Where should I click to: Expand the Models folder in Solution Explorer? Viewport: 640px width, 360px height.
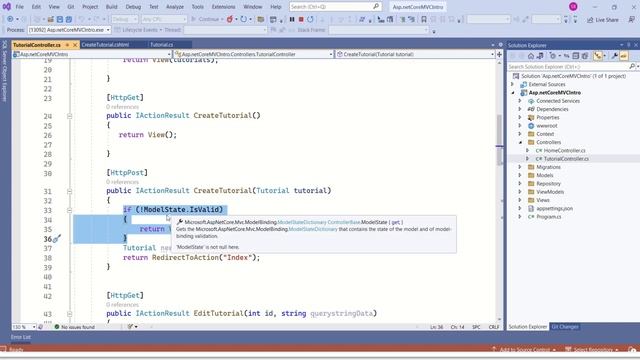click(x=520, y=175)
